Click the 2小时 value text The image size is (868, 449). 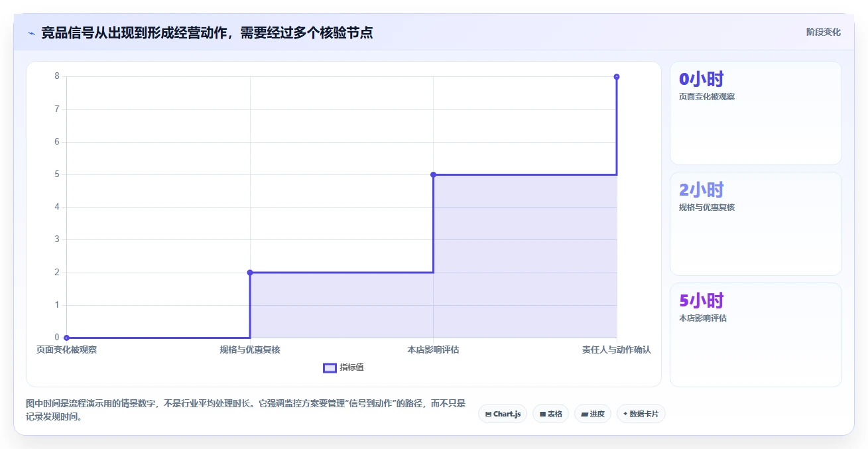point(701,190)
